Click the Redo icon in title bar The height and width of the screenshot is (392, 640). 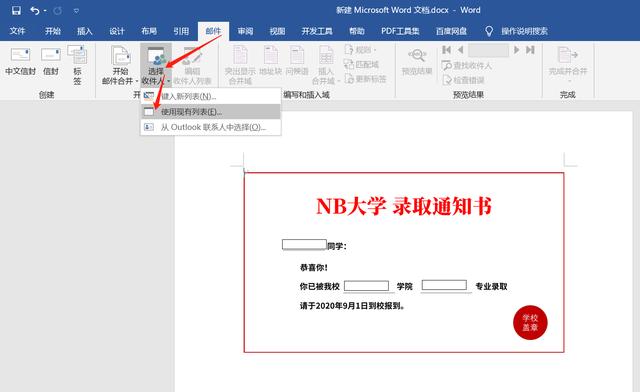pyautogui.click(x=58, y=11)
